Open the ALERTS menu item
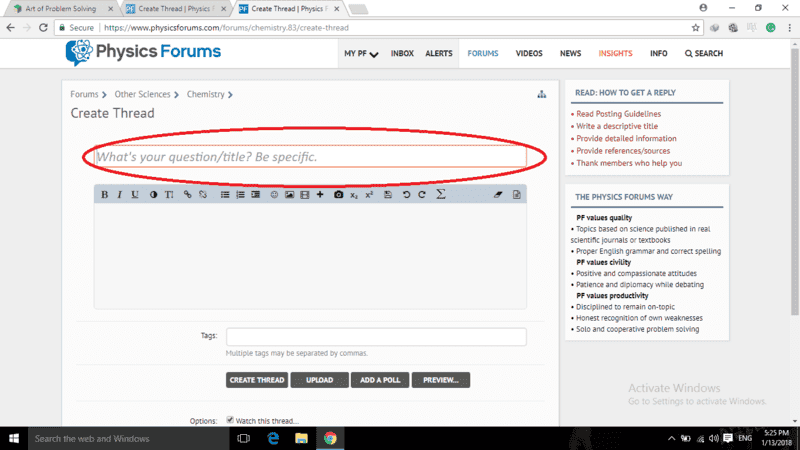 (x=439, y=54)
